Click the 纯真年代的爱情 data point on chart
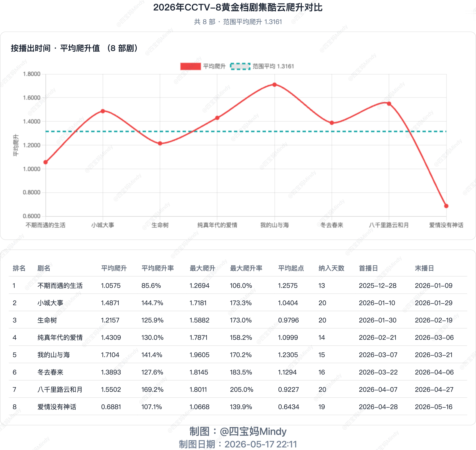The width and height of the screenshot is (476, 450). (217, 118)
